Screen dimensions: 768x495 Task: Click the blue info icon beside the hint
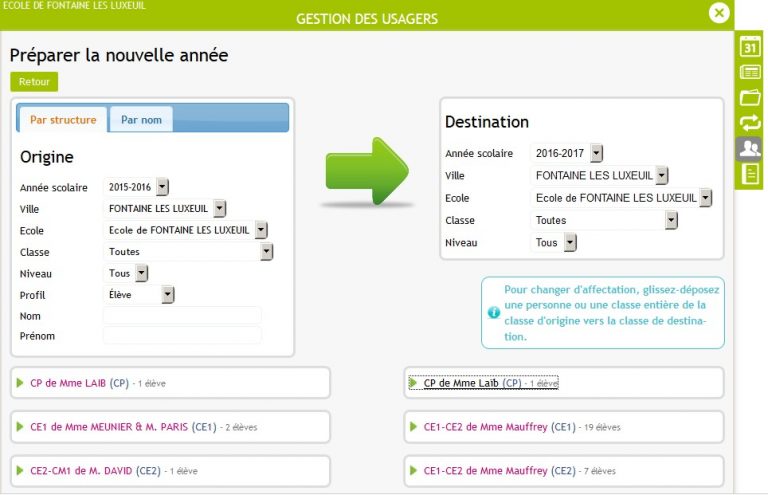point(494,312)
